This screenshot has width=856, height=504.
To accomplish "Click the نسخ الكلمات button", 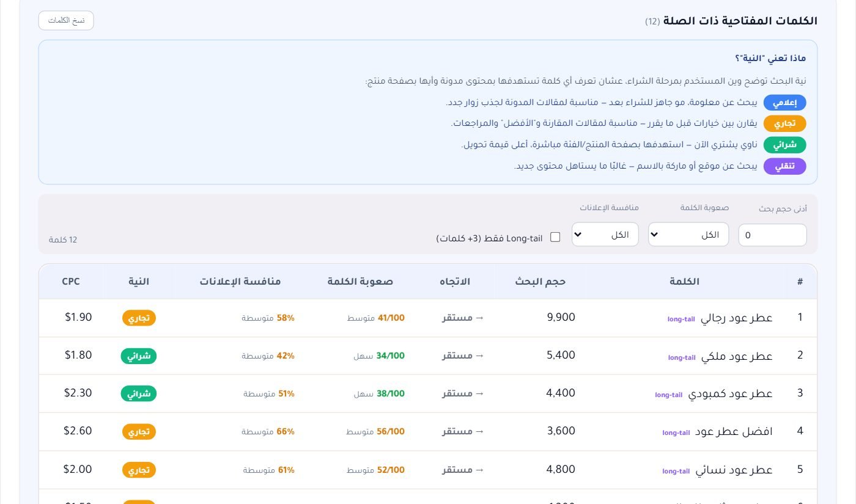I will point(66,20).
